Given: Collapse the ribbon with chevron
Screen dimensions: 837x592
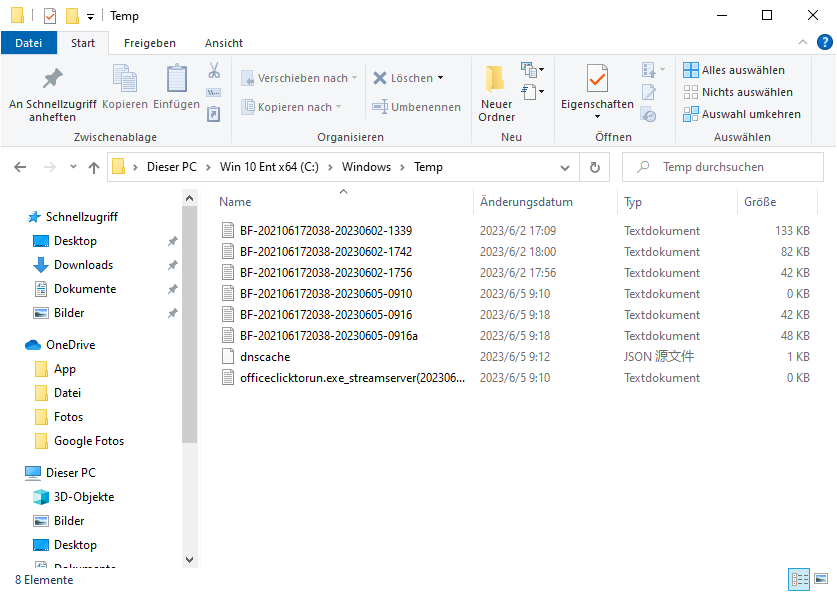Looking at the screenshot, I should click(x=803, y=42).
